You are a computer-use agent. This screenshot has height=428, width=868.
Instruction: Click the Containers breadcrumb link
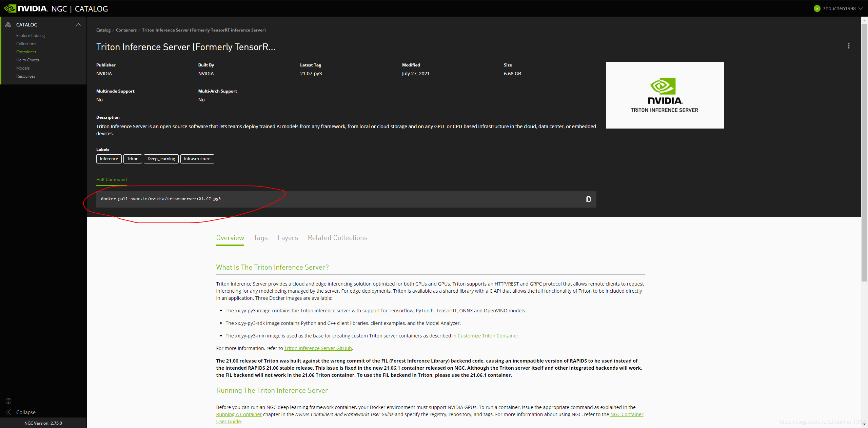[x=126, y=30]
